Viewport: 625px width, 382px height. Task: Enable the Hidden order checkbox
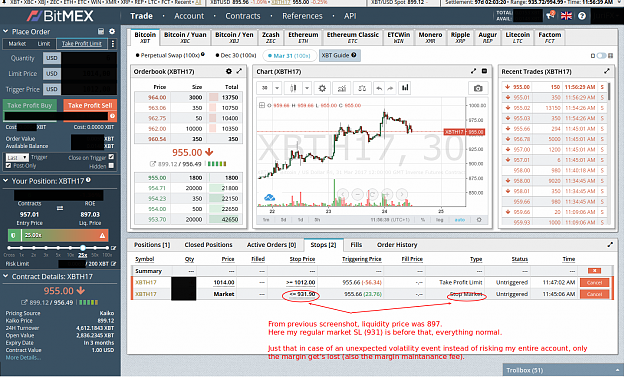click(x=111, y=165)
